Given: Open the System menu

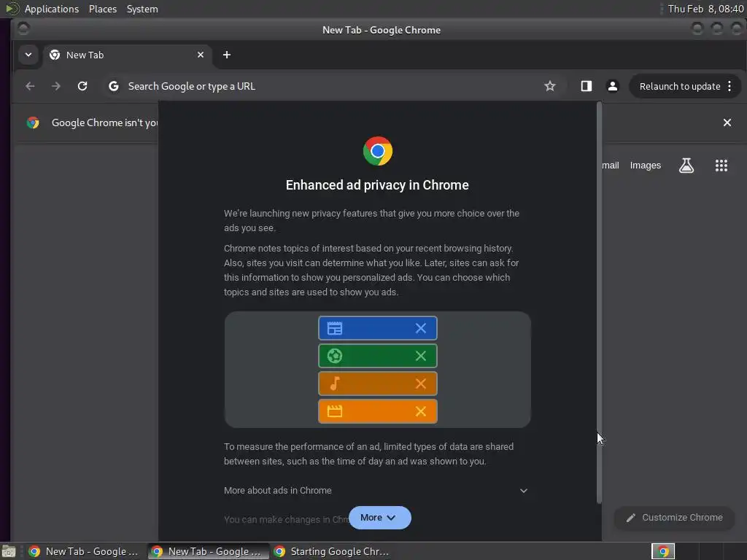Looking at the screenshot, I should pyautogui.click(x=142, y=9).
